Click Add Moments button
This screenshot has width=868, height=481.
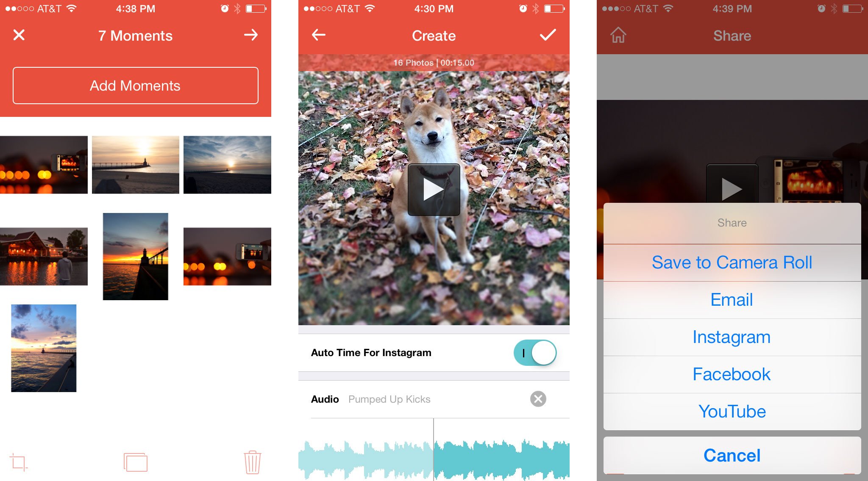[x=135, y=85]
